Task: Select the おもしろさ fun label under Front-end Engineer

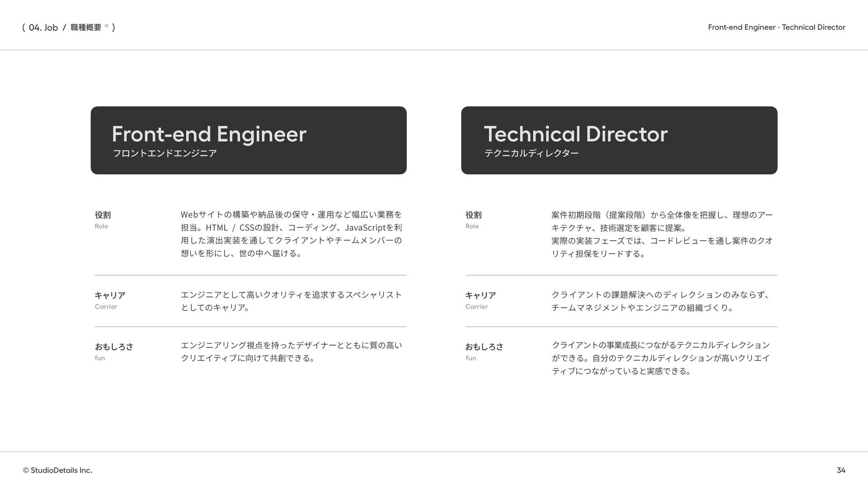Action: (x=114, y=352)
